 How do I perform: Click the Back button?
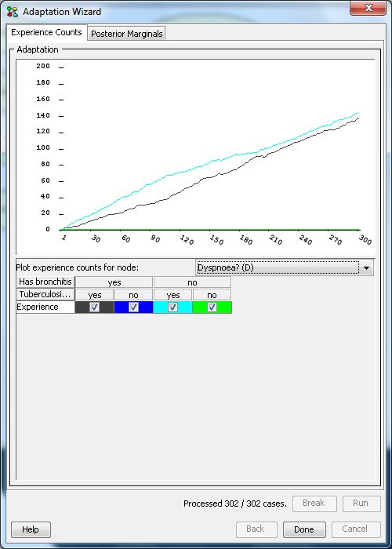256,529
